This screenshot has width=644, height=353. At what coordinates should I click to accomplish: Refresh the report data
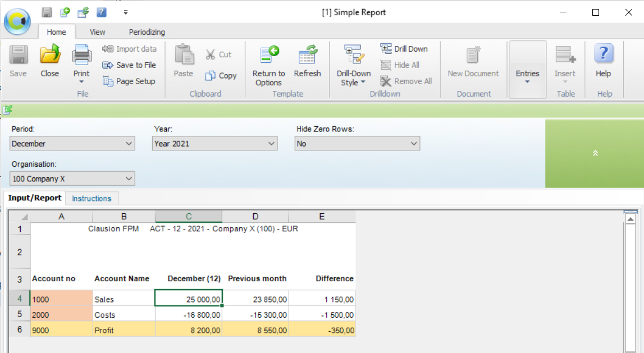[x=307, y=61]
